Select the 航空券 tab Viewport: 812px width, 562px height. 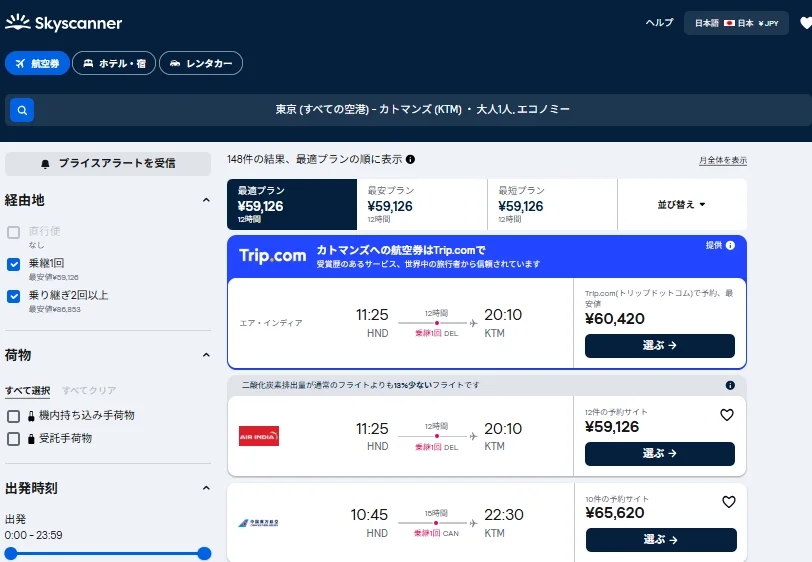pos(37,63)
